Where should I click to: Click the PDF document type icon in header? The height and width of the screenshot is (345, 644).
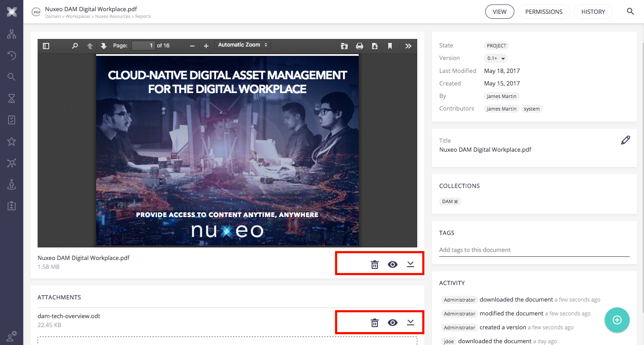click(x=36, y=12)
